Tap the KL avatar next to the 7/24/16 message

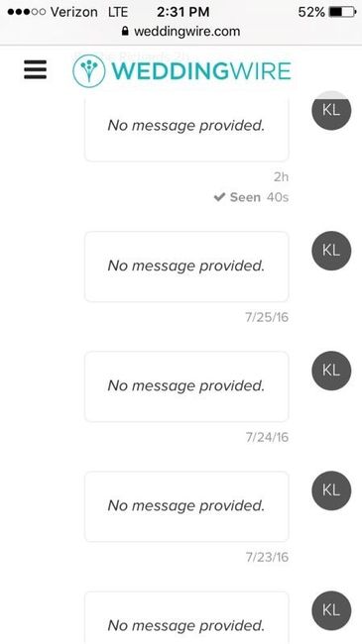click(331, 371)
